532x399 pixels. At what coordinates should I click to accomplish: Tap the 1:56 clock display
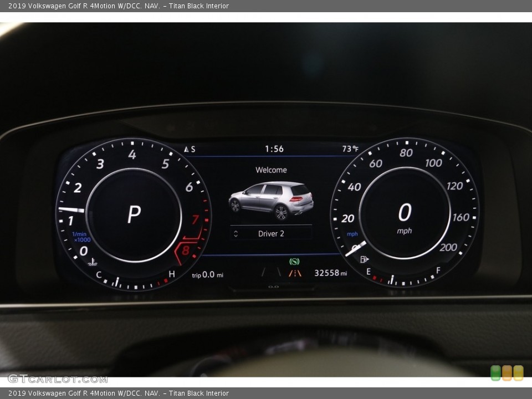coord(274,149)
